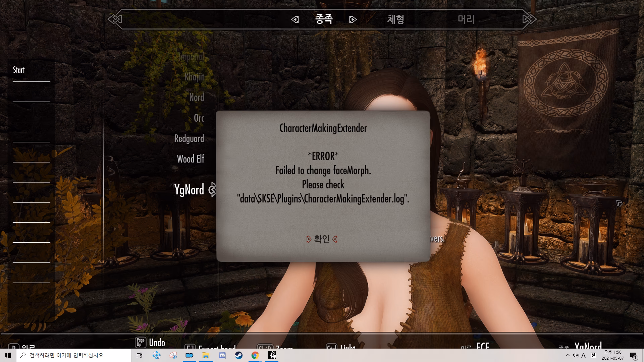Open the blue diamond app on taskbar

156,355
